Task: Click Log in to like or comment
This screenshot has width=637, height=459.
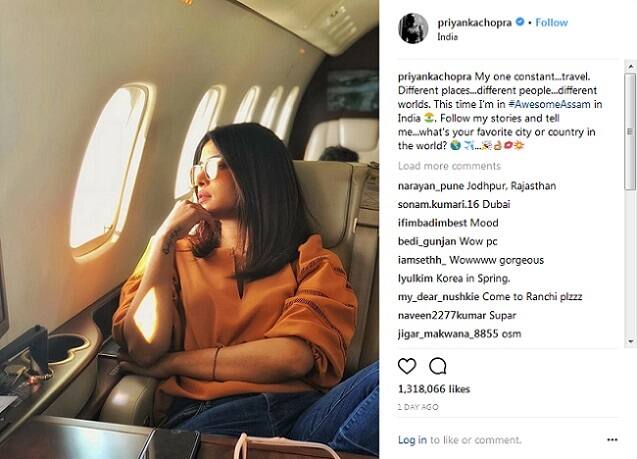Action: (412, 440)
